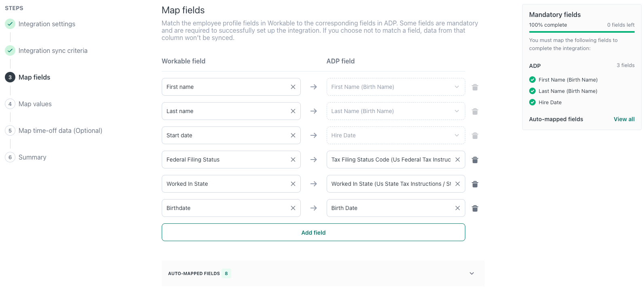Go to Map time-off data (Optional) step
Image resolution: width=644 pixels, height=290 pixels.
[60, 130]
